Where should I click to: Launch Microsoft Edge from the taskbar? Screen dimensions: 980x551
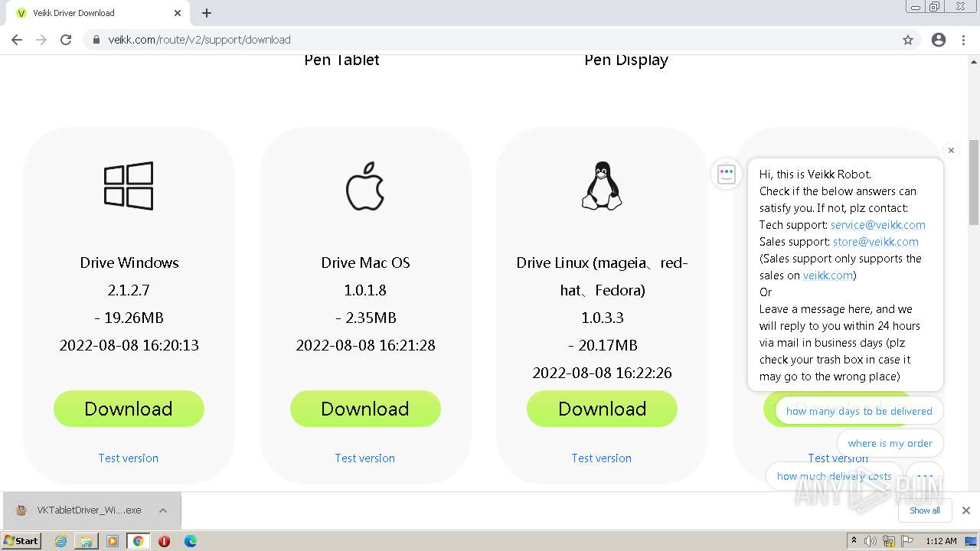click(x=190, y=541)
